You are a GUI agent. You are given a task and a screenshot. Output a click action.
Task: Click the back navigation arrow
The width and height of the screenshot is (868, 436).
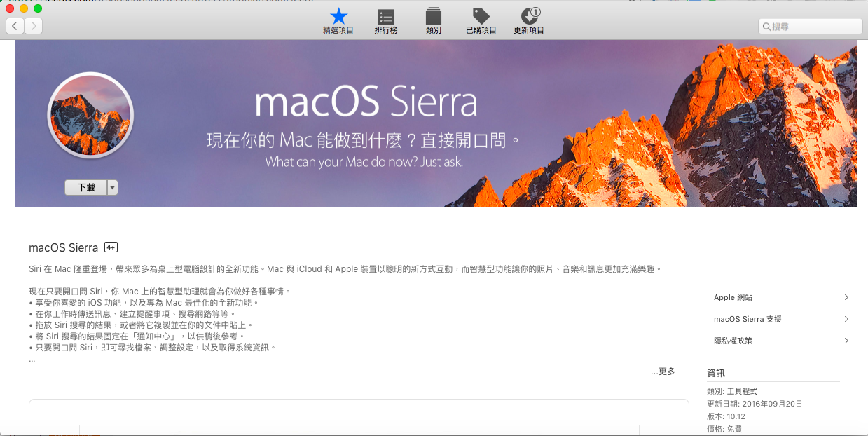(15, 25)
